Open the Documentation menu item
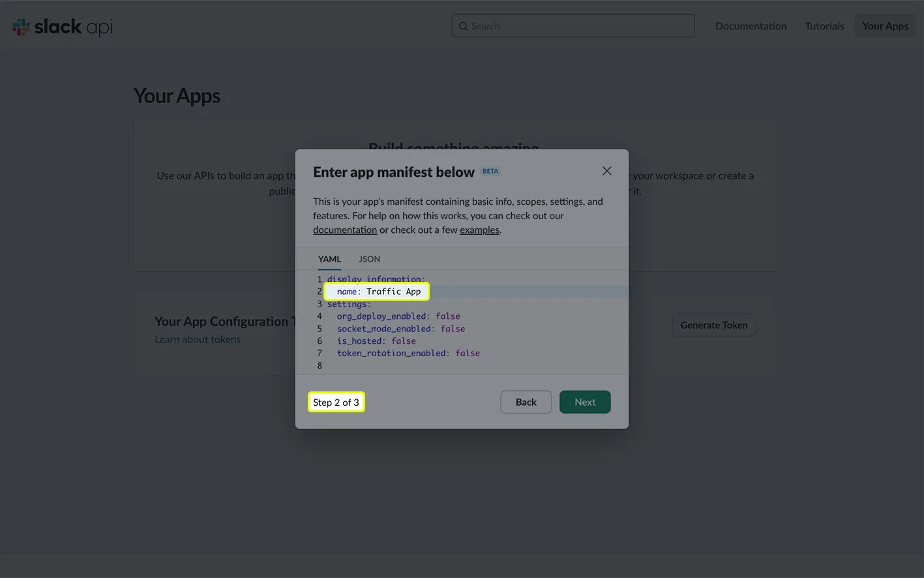924x578 pixels. point(751,26)
